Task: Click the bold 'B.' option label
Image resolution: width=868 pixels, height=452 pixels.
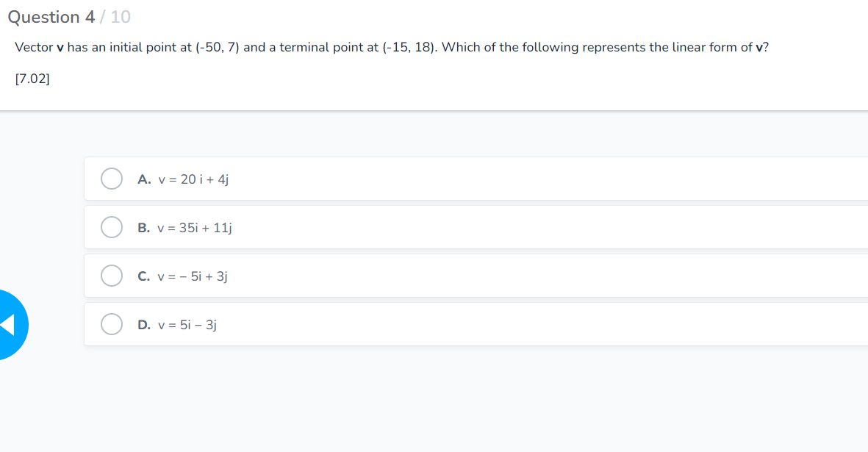Action: (x=143, y=227)
